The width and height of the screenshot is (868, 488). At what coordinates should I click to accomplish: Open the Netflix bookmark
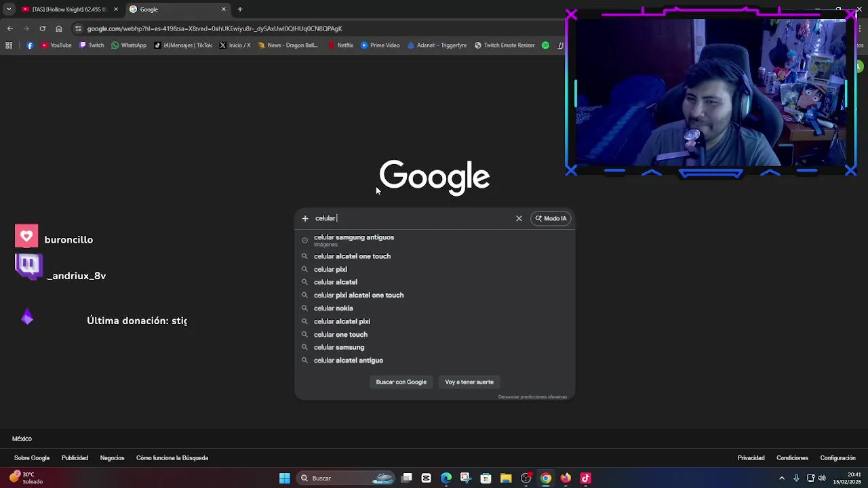(340, 45)
